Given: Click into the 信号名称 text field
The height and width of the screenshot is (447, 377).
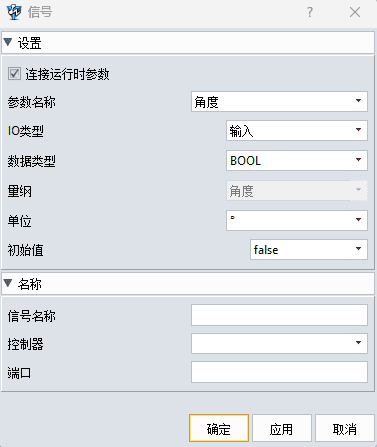Looking at the screenshot, I should [279, 315].
